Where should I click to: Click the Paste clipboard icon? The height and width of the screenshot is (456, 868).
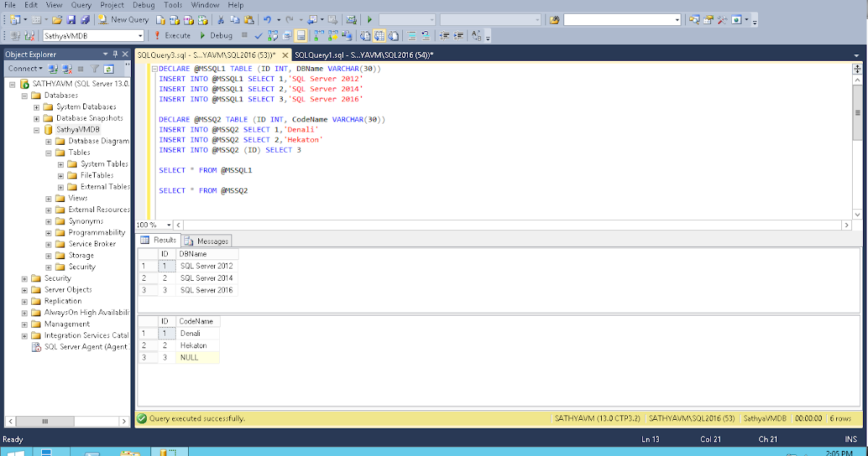click(249, 20)
